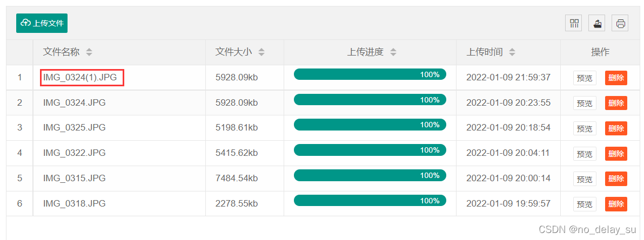Click progress bar of IMG_0318.JPG
The image size is (644, 240).
[370, 201]
